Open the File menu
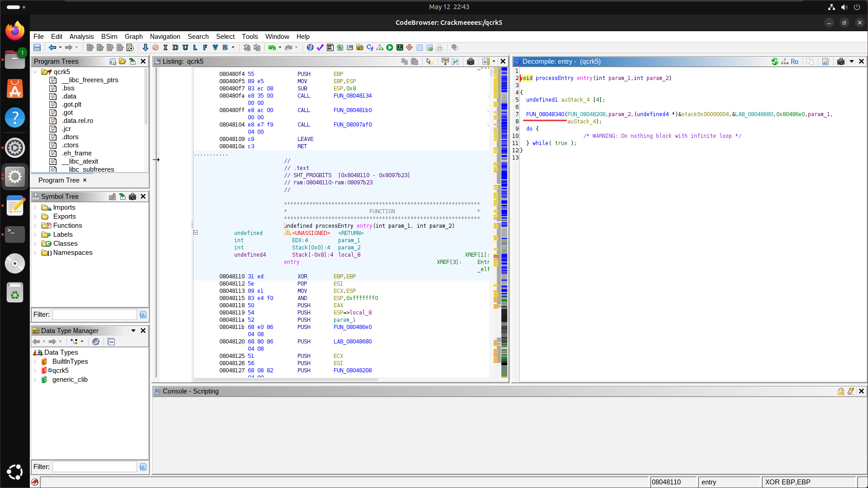The width and height of the screenshot is (868, 488). 38,37
